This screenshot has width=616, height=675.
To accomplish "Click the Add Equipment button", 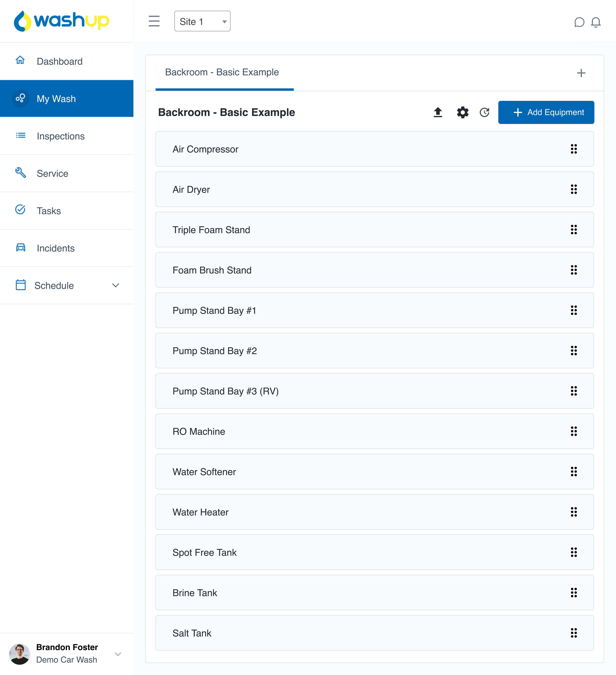I will [x=546, y=112].
